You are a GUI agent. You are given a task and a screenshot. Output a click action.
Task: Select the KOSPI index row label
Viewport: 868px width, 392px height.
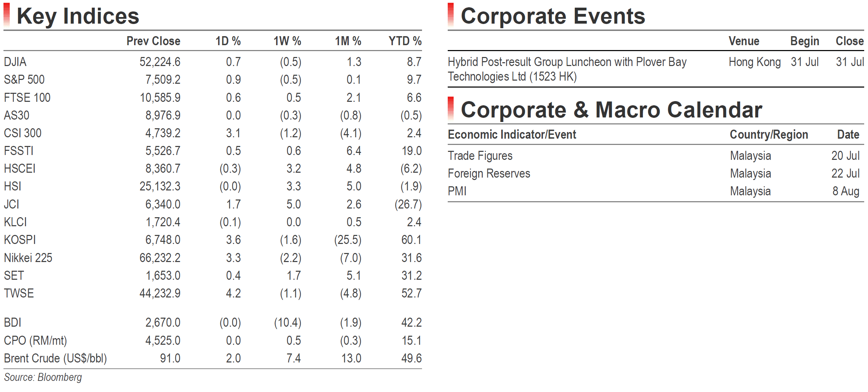(20, 240)
